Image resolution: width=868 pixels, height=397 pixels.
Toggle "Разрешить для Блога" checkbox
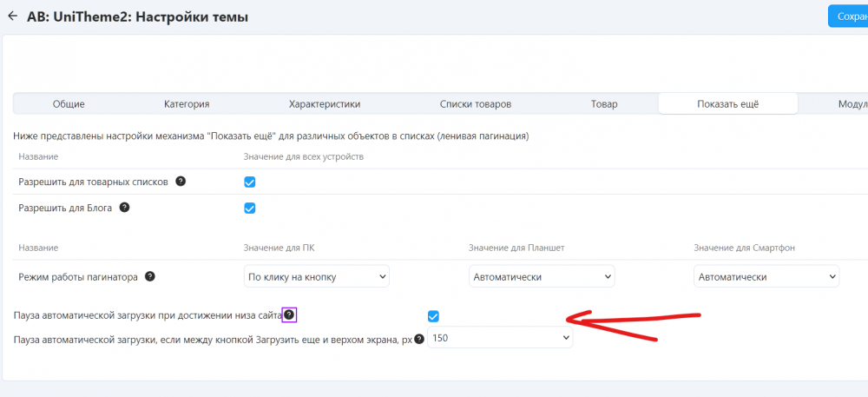[x=250, y=208]
